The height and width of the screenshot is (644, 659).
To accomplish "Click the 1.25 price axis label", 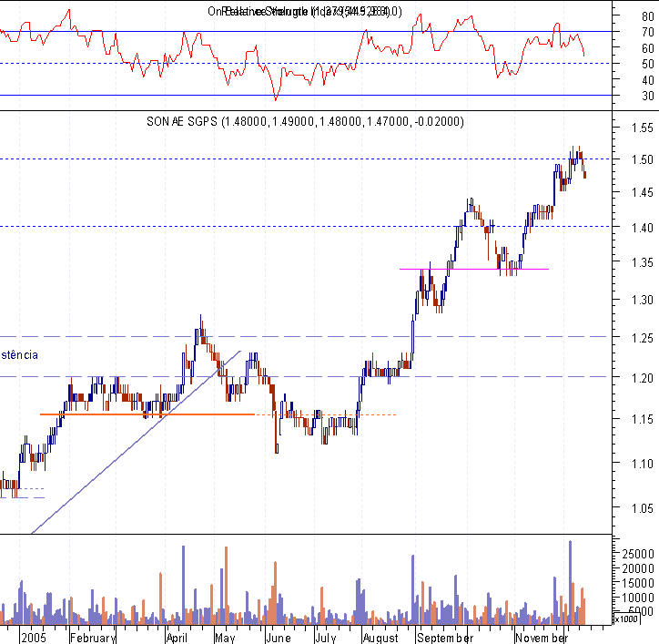I will tap(643, 338).
